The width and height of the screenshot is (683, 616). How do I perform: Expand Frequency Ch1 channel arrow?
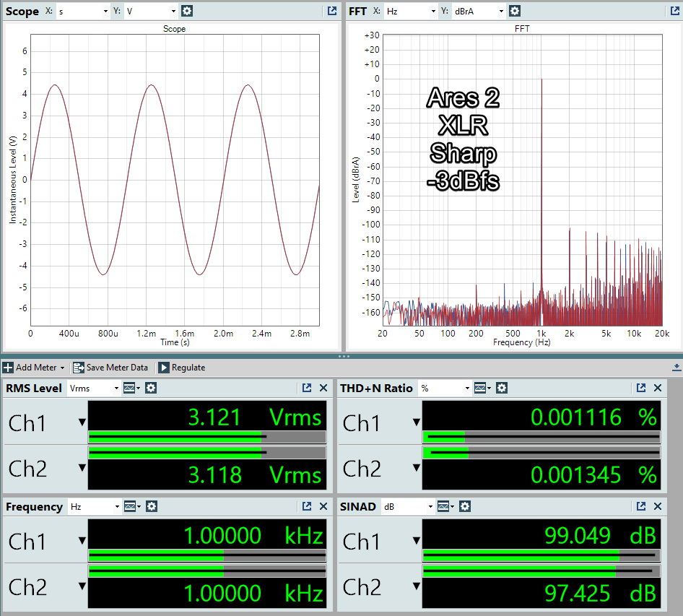coord(82,541)
